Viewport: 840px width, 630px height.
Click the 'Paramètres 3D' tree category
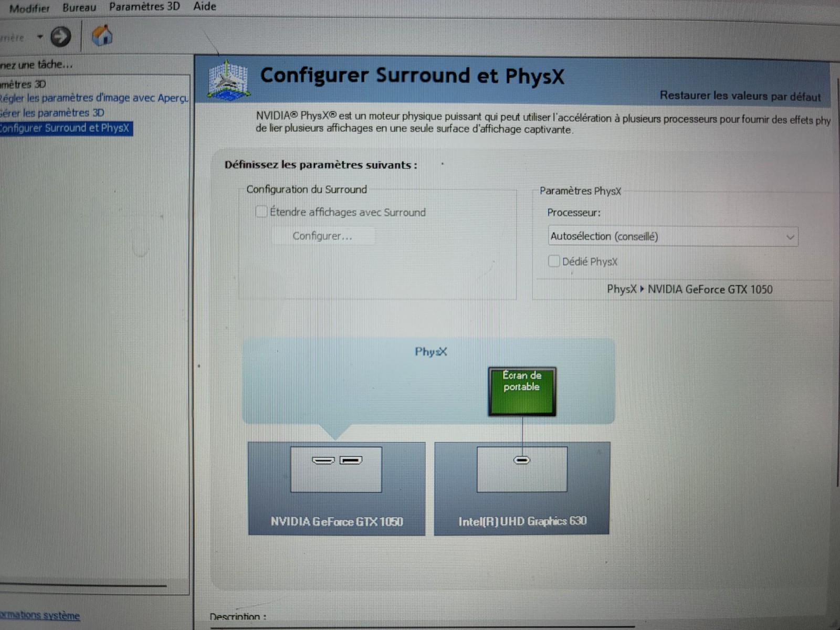[x=23, y=84]
